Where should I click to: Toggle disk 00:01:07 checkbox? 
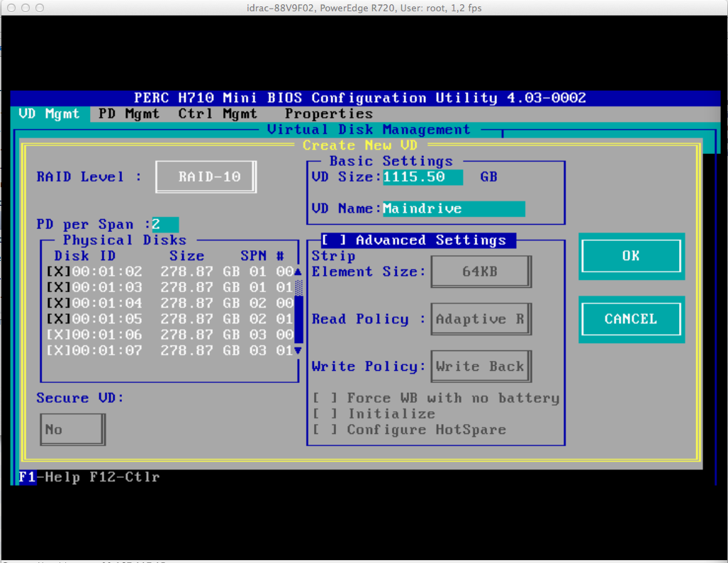58,351
